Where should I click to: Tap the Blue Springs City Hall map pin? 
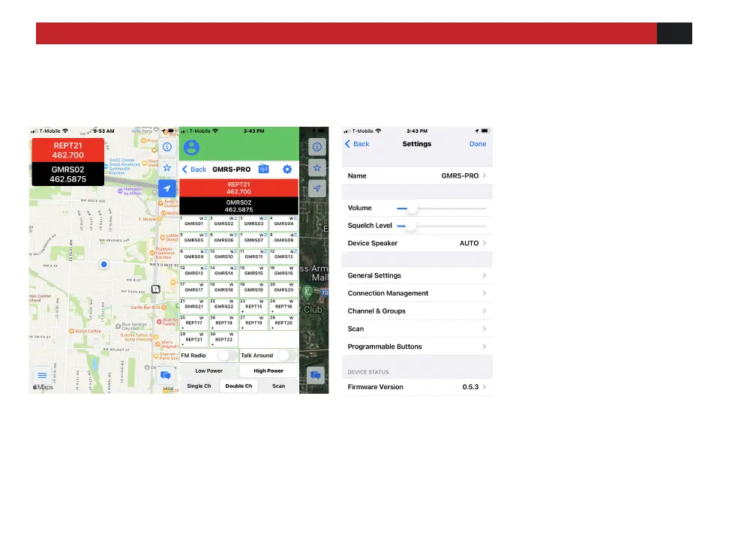point(118,326)
